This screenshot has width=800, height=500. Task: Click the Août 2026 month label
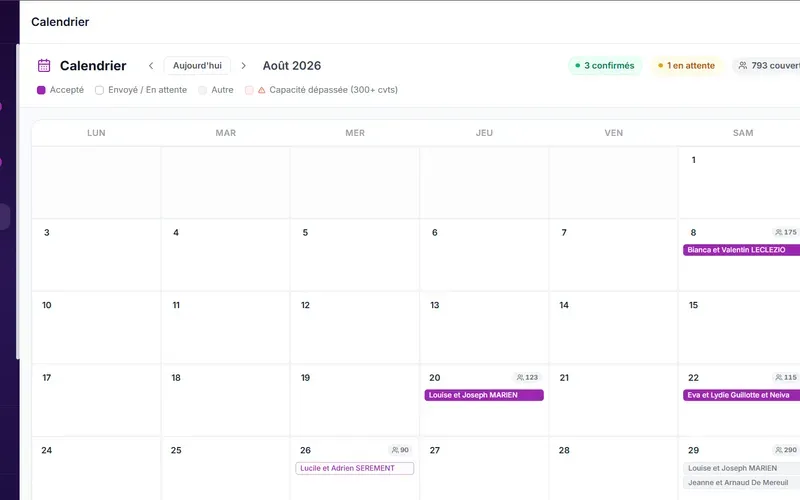tap(292, 65)
